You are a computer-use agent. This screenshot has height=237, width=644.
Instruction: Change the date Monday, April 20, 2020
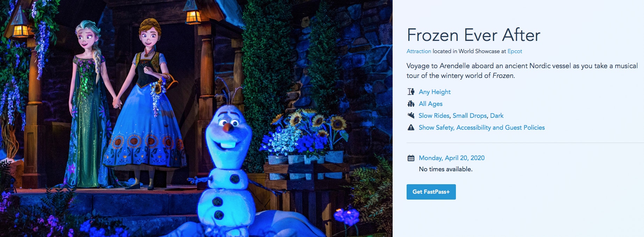tap(452, 158)
